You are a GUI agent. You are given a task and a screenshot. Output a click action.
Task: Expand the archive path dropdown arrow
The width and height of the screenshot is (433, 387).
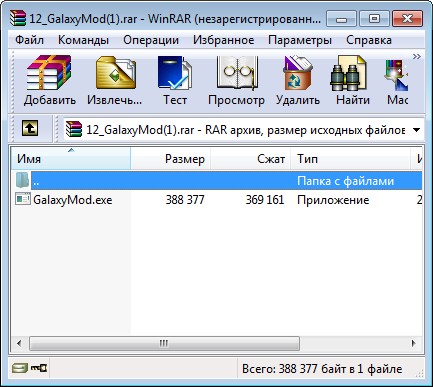click(416, 130)
